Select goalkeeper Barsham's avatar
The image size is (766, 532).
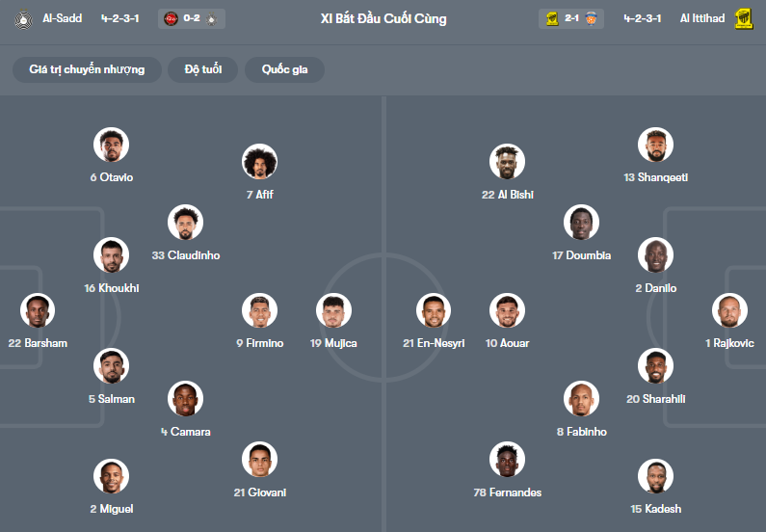coord(38,310)
